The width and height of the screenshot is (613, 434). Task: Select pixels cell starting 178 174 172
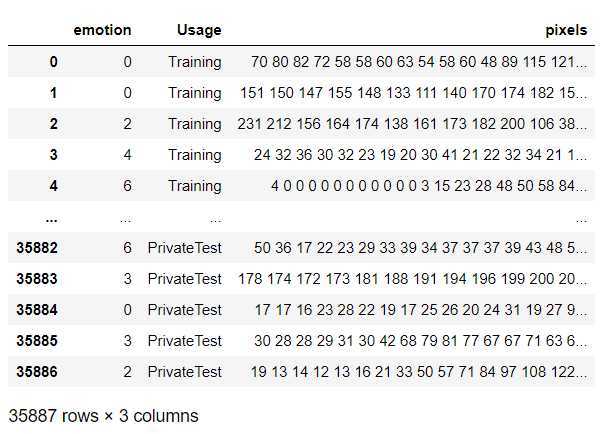tap(413, 279)
